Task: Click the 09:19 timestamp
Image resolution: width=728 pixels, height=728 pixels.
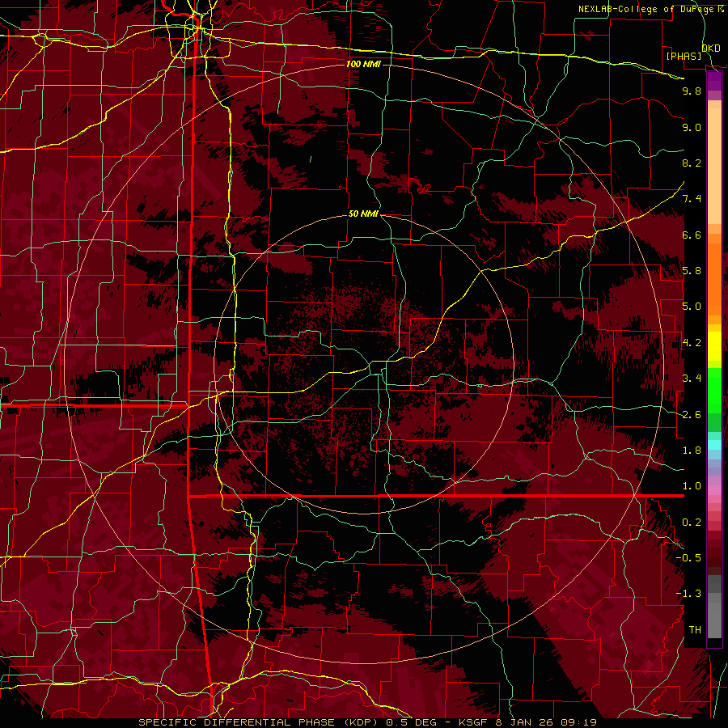Action: coord(580,722)
